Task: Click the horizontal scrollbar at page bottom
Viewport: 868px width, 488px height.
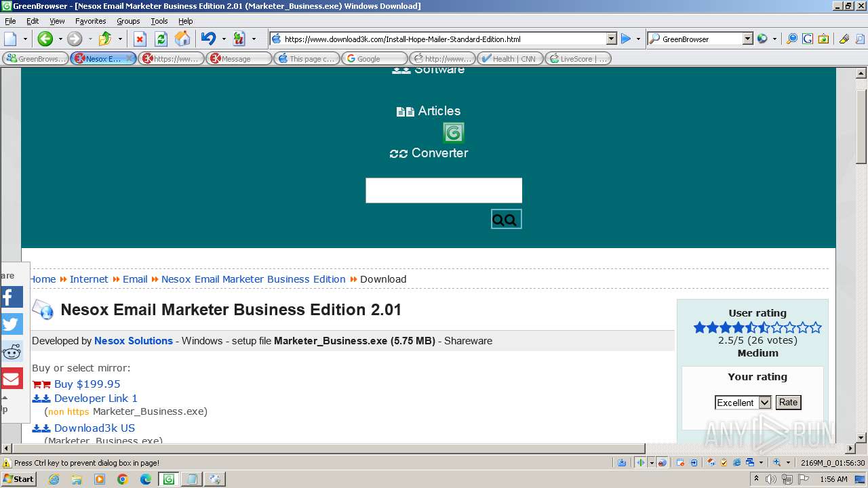Action: (328, 448)
